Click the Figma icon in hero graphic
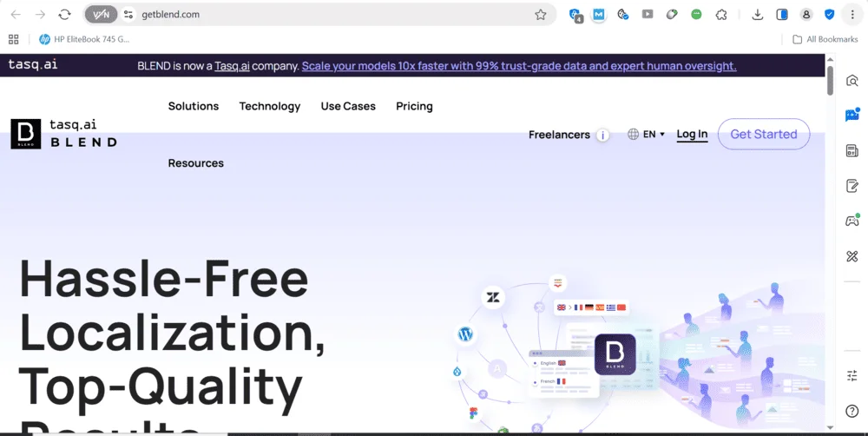This screenshot has width=868, height=436. click(x=474, y=413)
